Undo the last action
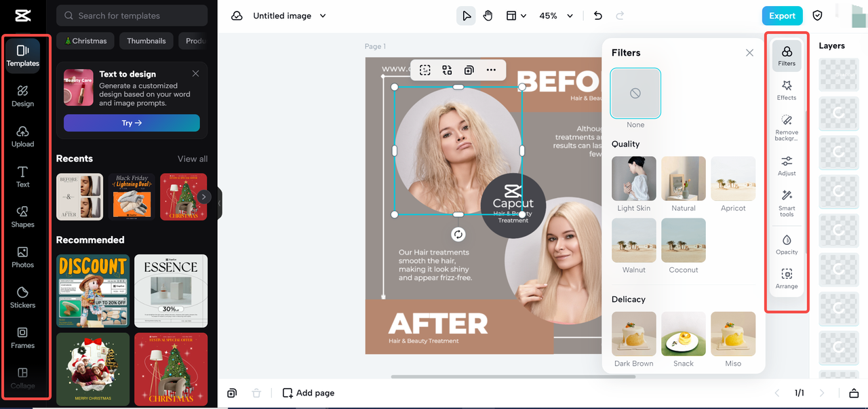This screenshot has height=409, width=868. pos(597,16)
